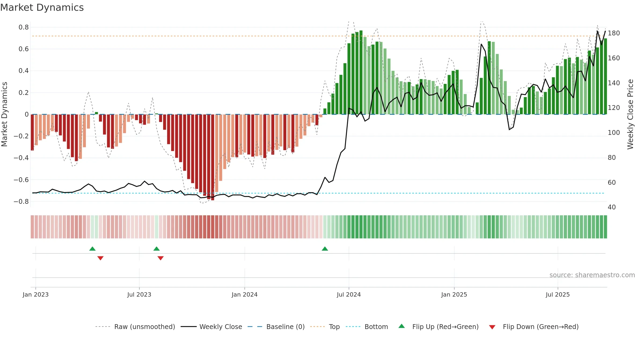This screenshot has width=644, height=362.
Task: Click the red flip-down marker after Jul 2023
Action: tap(160, 258)
